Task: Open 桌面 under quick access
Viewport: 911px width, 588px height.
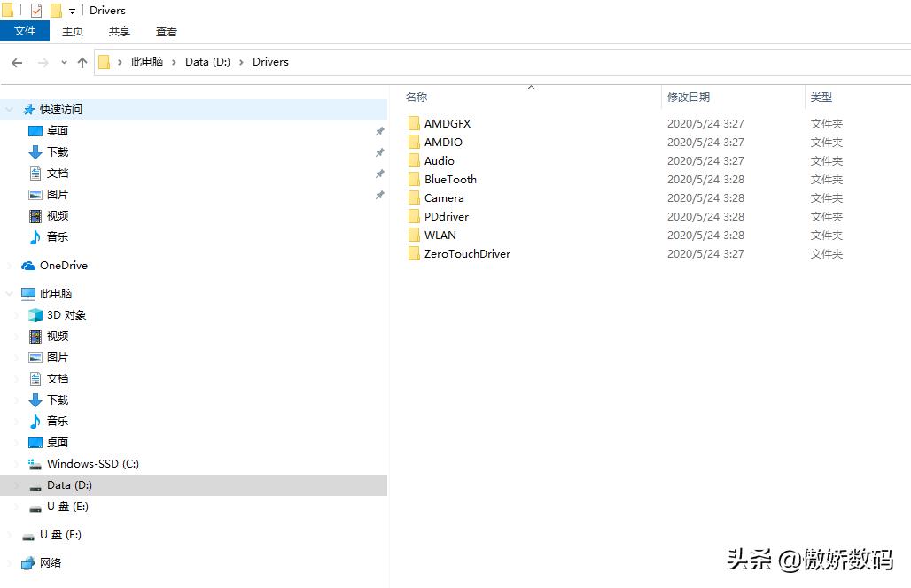Action: coord(58,130)
